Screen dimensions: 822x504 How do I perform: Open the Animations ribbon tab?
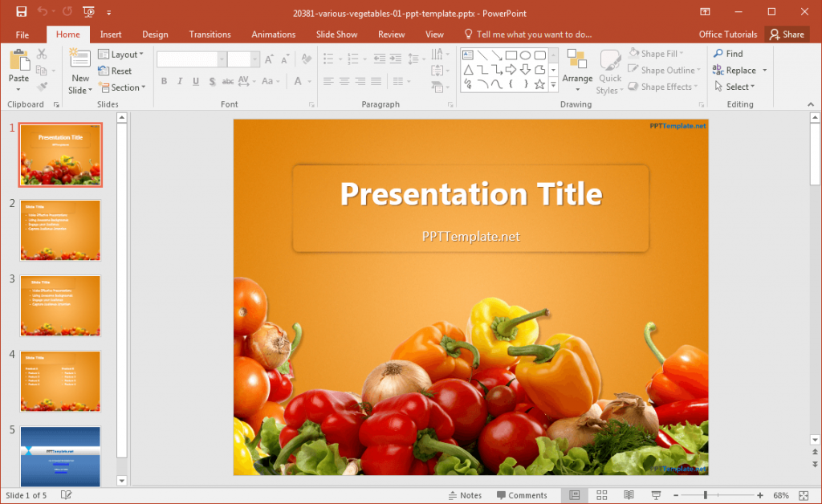click(273, 34)
